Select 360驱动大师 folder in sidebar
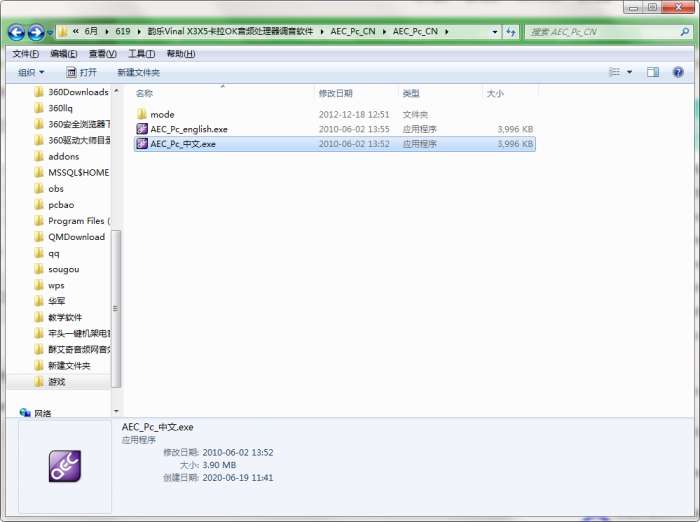This screenshot has height=522, width=700. pyautogui.click(x=72, y=140)
